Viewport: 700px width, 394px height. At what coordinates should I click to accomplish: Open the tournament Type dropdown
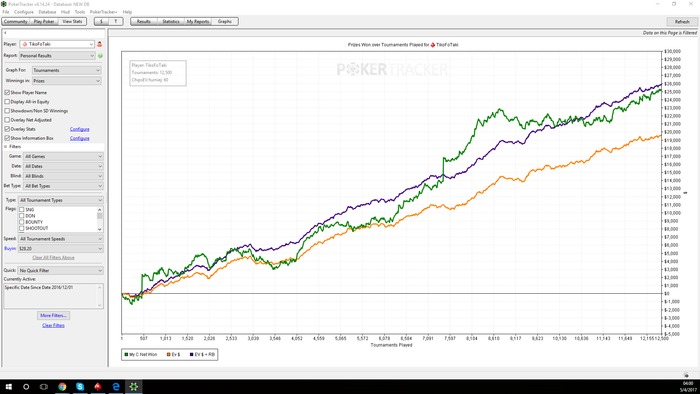click(61, 200)
